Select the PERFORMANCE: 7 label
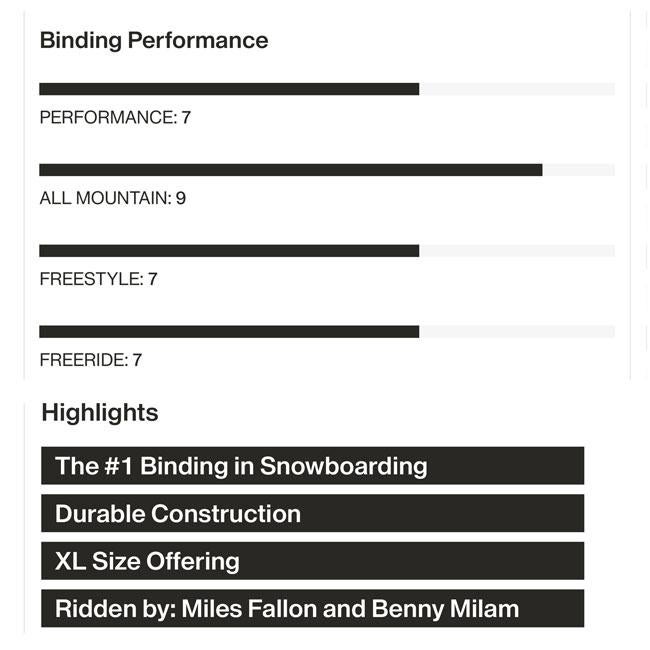 (x=115, y=118)
